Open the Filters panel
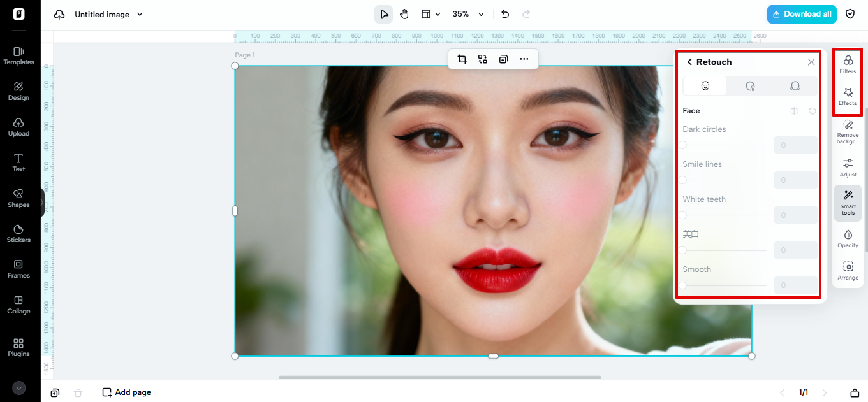This screenshot has height=402, width=868. pos(848,64)
